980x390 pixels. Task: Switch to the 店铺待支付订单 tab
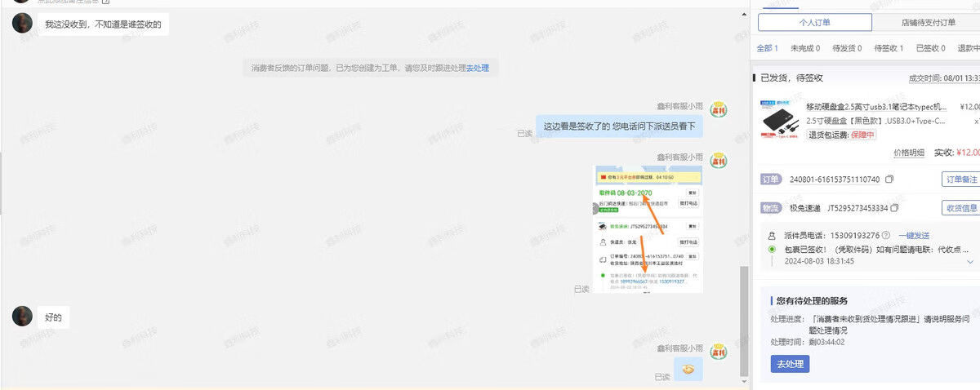(928, 23)
